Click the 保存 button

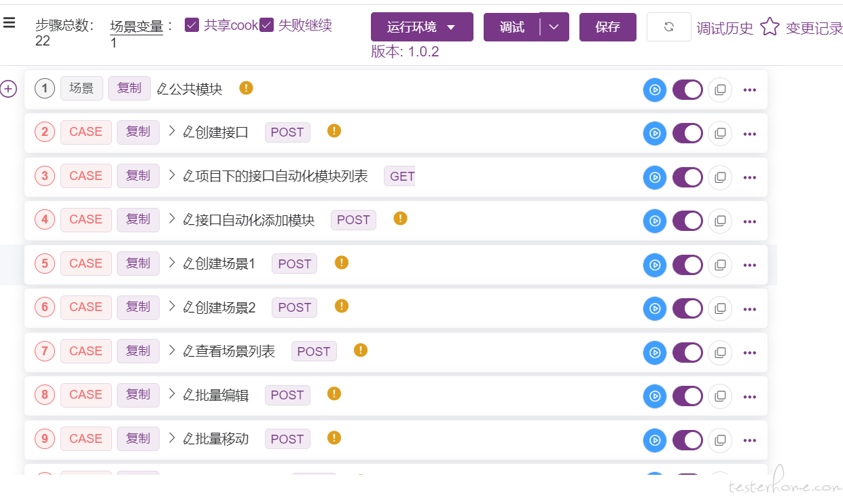tap(608, 27)
